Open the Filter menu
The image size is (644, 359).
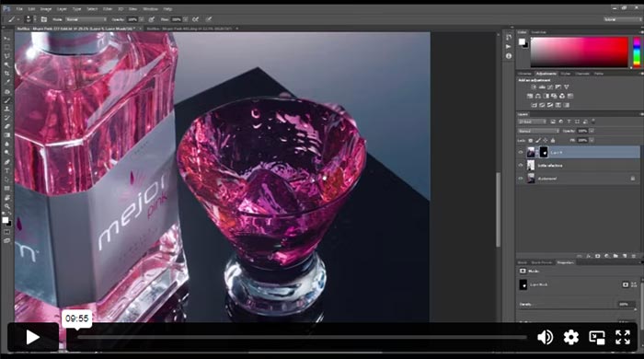tap(108, 8)
